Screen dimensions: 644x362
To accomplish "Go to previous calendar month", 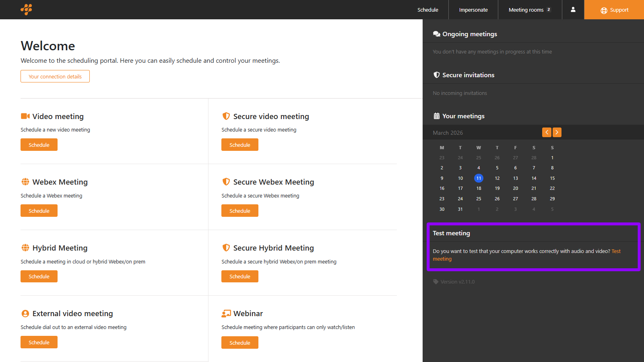I will pos(547,132).
